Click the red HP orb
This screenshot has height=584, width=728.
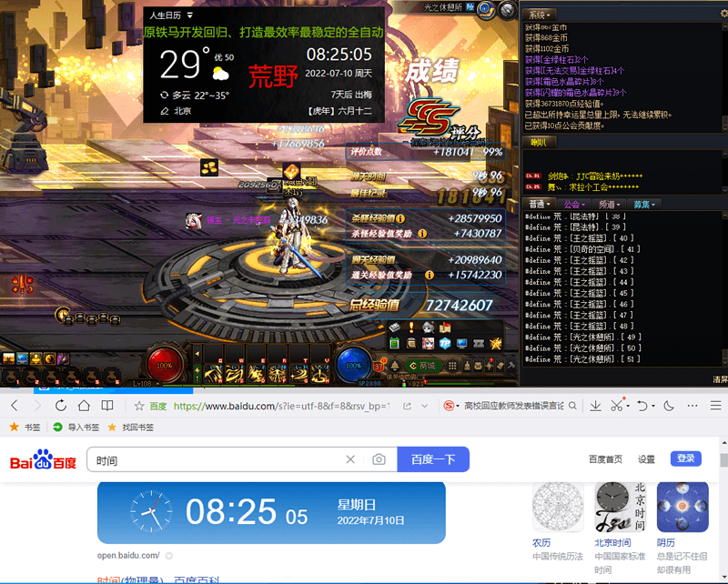click(x=164, y=366)
